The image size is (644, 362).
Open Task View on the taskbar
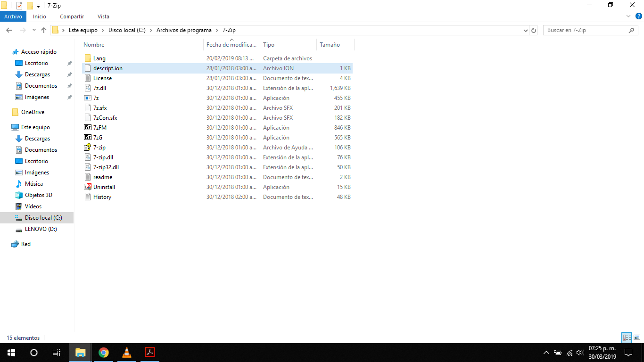(x=57, y=353)
